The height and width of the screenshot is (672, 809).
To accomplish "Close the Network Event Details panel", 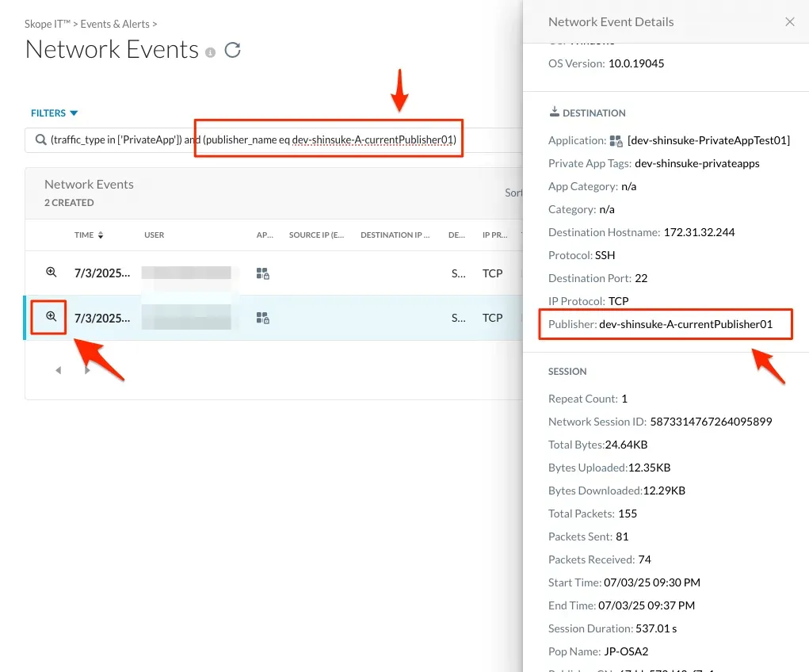I will (789, 22).
